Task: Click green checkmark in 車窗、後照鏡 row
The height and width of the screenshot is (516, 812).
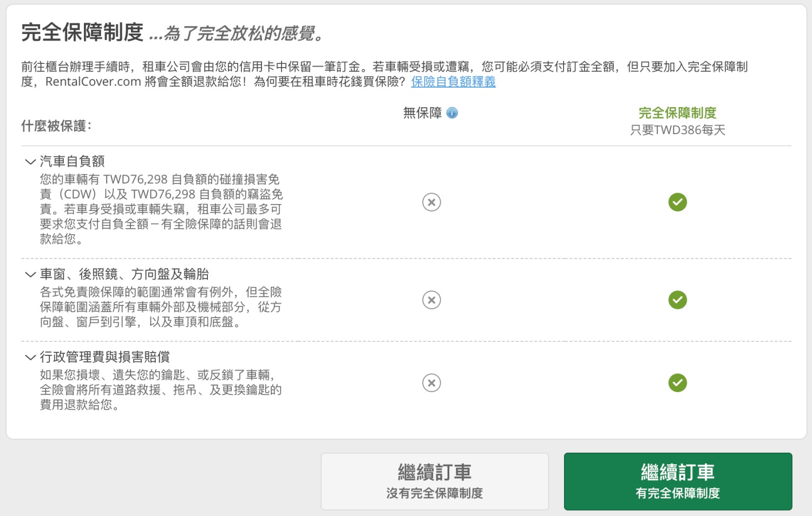Action: coord(677,300)
